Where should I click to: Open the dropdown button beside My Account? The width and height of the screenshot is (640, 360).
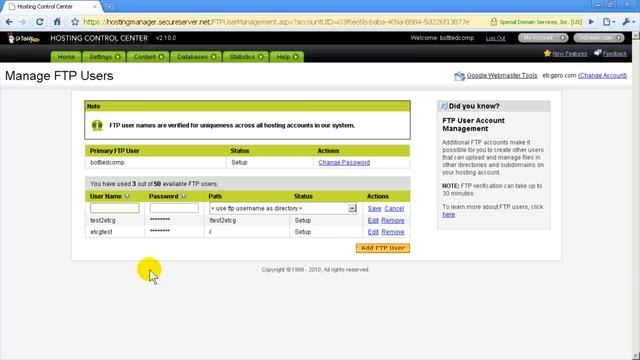pyautogui.click(x=599, y=38)
